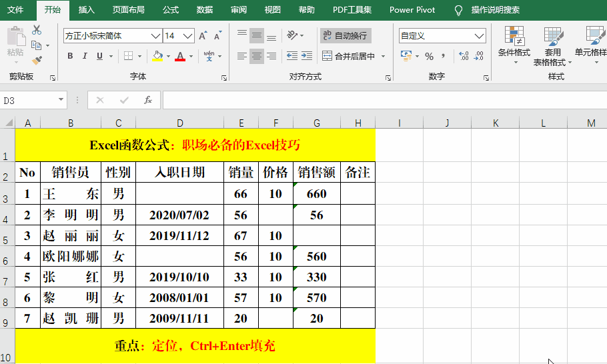
Task: Toggle middle vertical alignment
Action: pos(257,35)
